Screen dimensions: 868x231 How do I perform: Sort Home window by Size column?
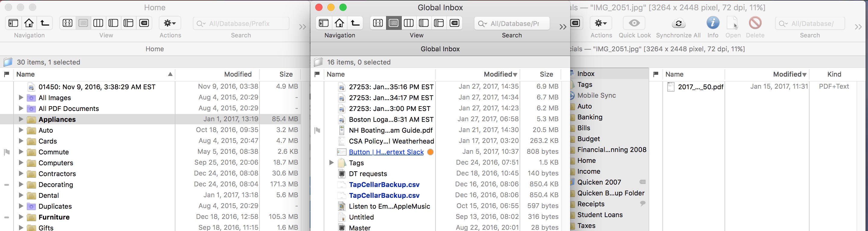pyautogui.click(x=286, y=74)
